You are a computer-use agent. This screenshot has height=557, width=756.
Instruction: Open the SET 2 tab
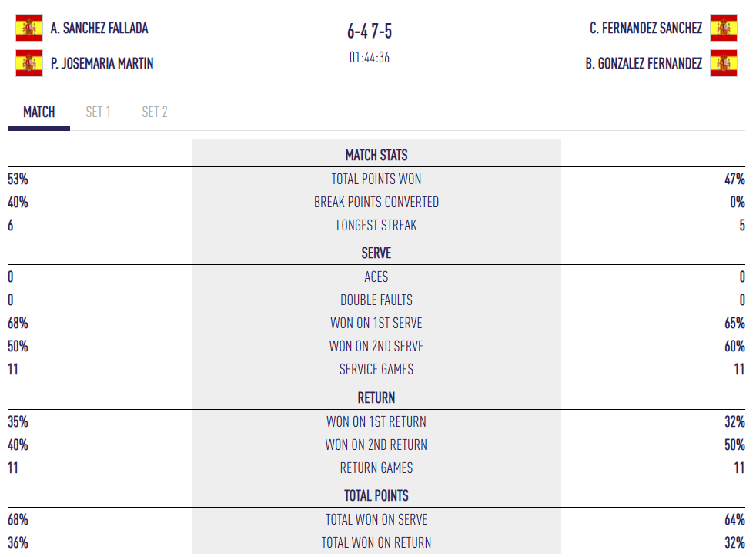(155, 112)
